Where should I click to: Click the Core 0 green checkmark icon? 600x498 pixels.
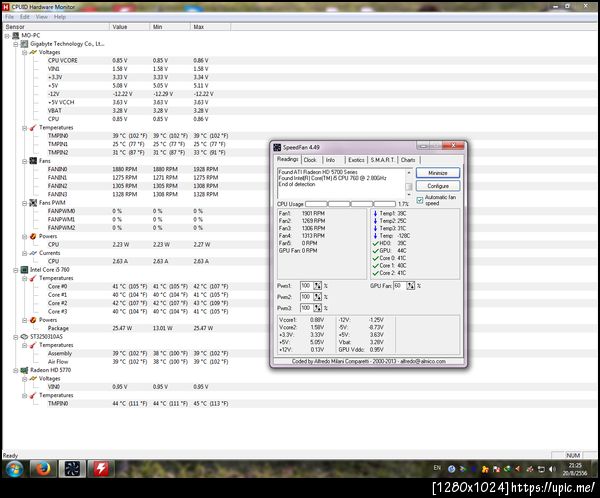[375, 258]
